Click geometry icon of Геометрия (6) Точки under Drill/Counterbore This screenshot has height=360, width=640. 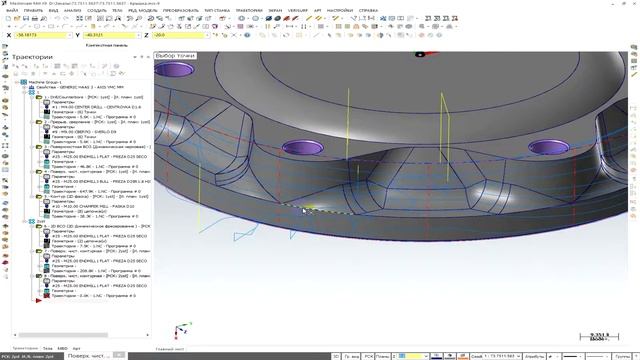[x=47, y=112]
